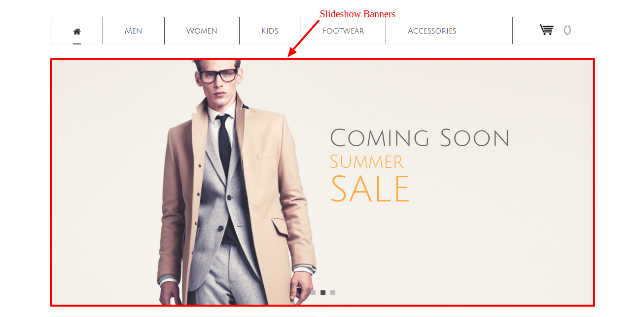Image resolution: width=644 pixels, height=317 pixels.
Task: Click the large SALE banner text
Action: 370,189
